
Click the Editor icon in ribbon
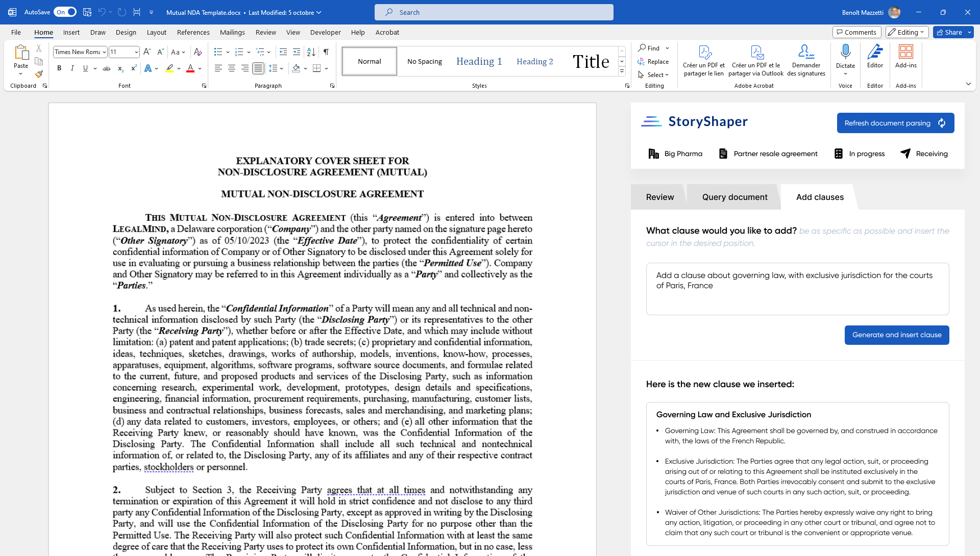point(875,56)
